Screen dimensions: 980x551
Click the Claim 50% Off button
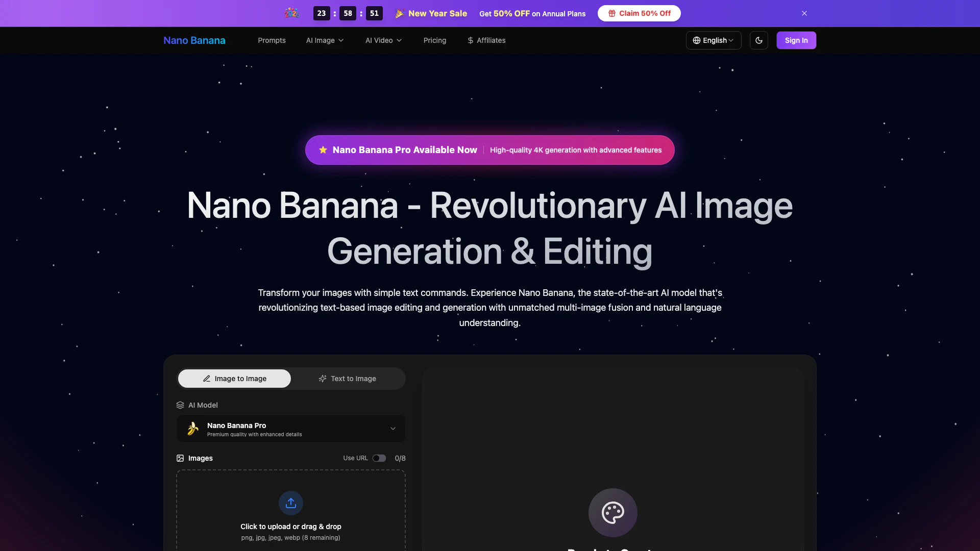639,13
